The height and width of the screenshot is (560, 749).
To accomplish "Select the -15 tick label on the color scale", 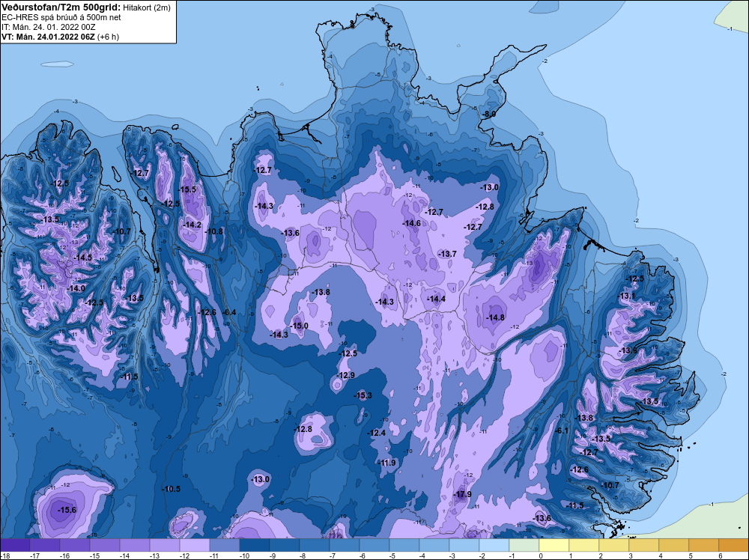I will [x=94, y=556].
